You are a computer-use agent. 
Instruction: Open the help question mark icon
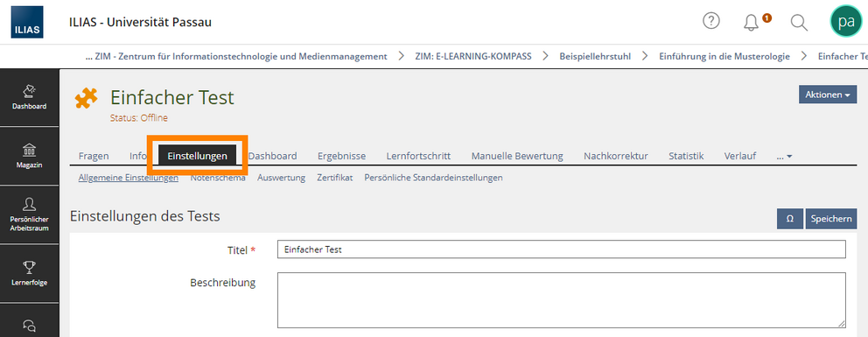pos(710,21)
